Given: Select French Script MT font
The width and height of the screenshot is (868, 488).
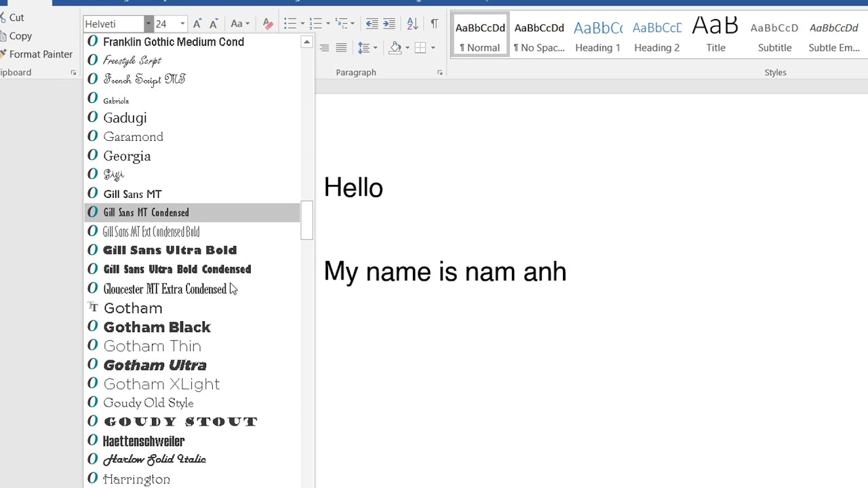Looking at the screenshot, I should (x=192, y=80).
